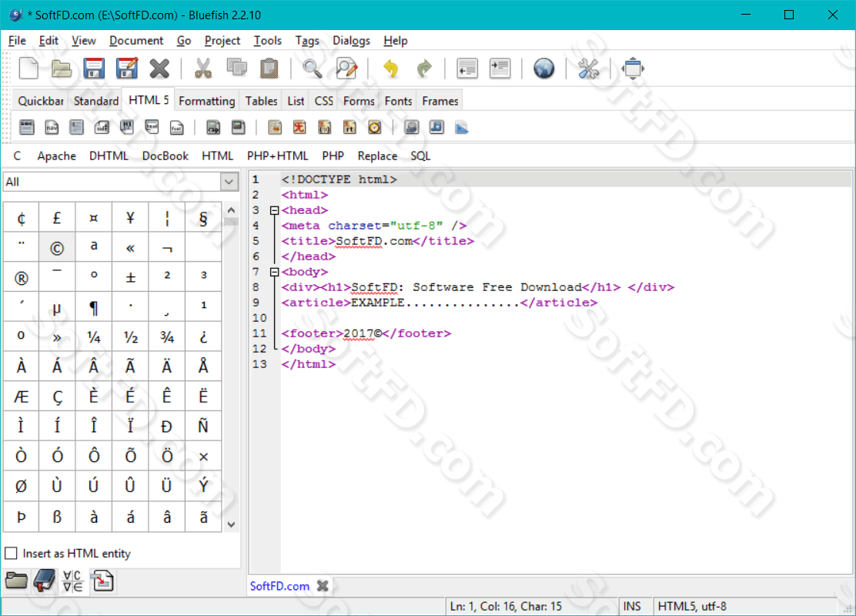The width and height of the screenshot is (856, 616).
Task: Open the Project menu
Action: click(222, 40)
